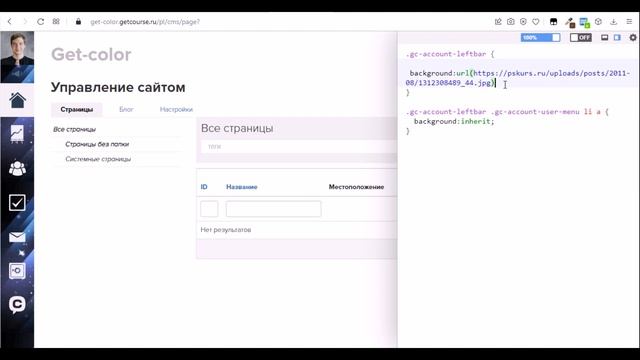Open the black mask extension icon
The image size is (640, 360).
(x=553, y=22)
